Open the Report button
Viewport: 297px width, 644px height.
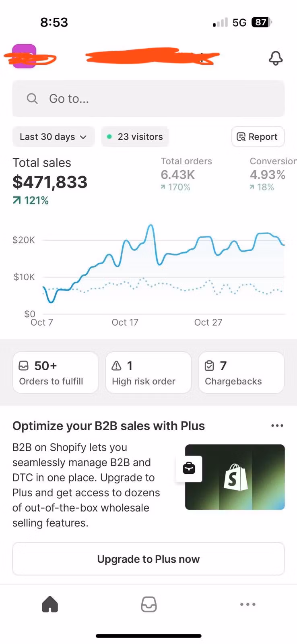[x=258, y=137]
